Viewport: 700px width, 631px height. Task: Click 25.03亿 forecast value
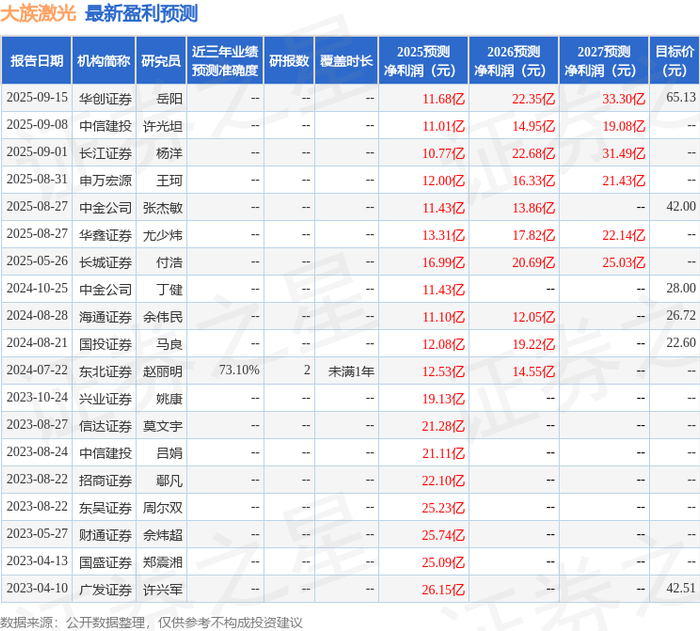tap(624, 262)
